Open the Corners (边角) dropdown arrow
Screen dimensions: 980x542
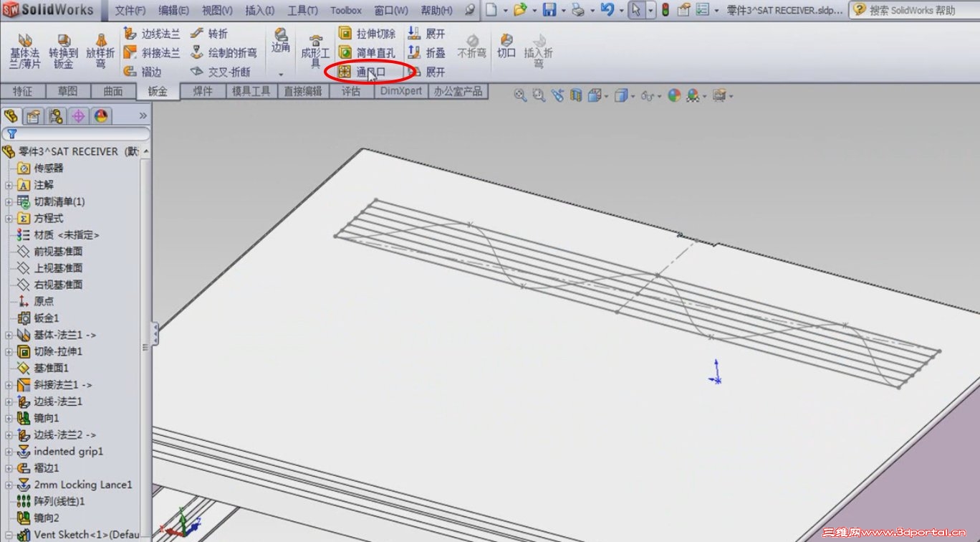tap(281, 74)
